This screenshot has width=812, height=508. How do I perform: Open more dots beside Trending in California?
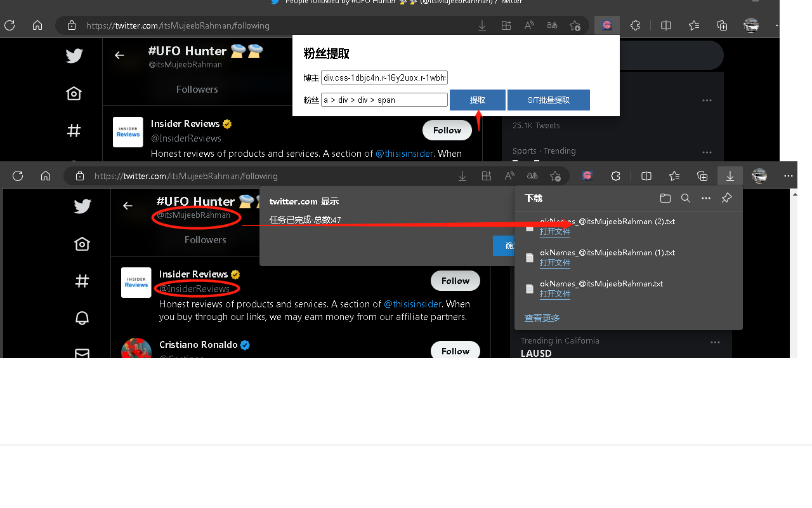point(715,342)
